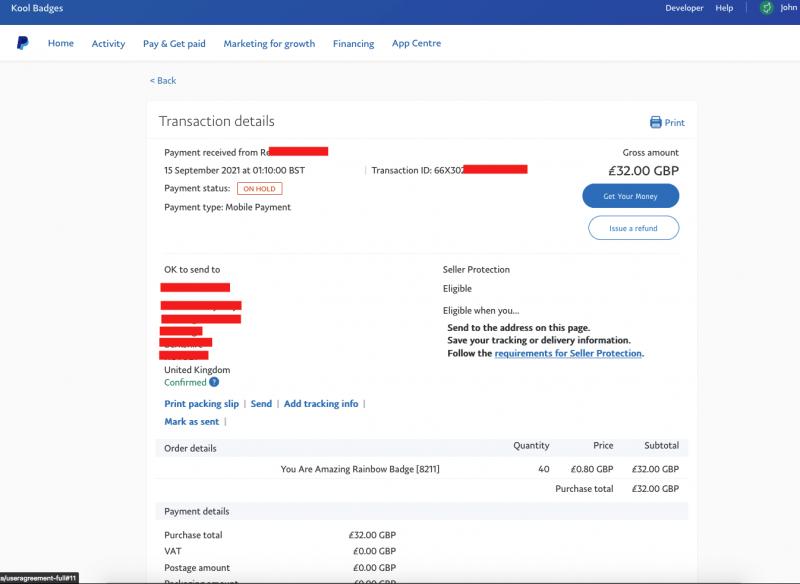The image size is (800, 584).
Task: Click the unit price £0.80 GBP
Action: point(592,469)
